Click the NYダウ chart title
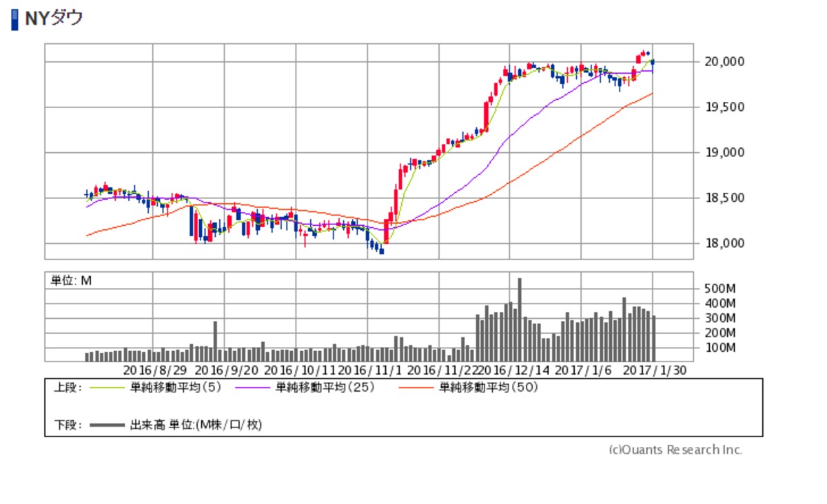827x504 pixels. tap(54, 18)
